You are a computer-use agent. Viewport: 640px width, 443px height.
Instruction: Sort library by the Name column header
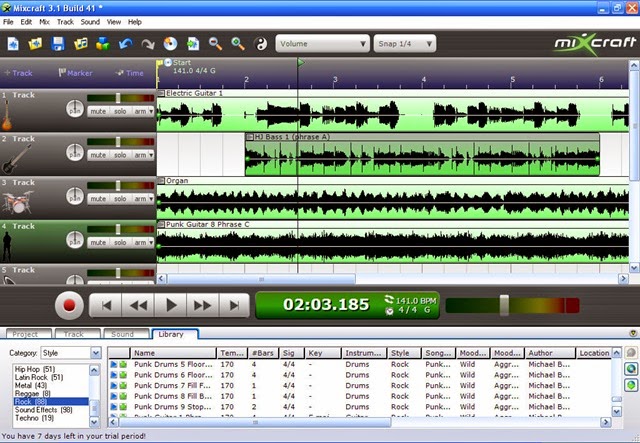(173, 353)
